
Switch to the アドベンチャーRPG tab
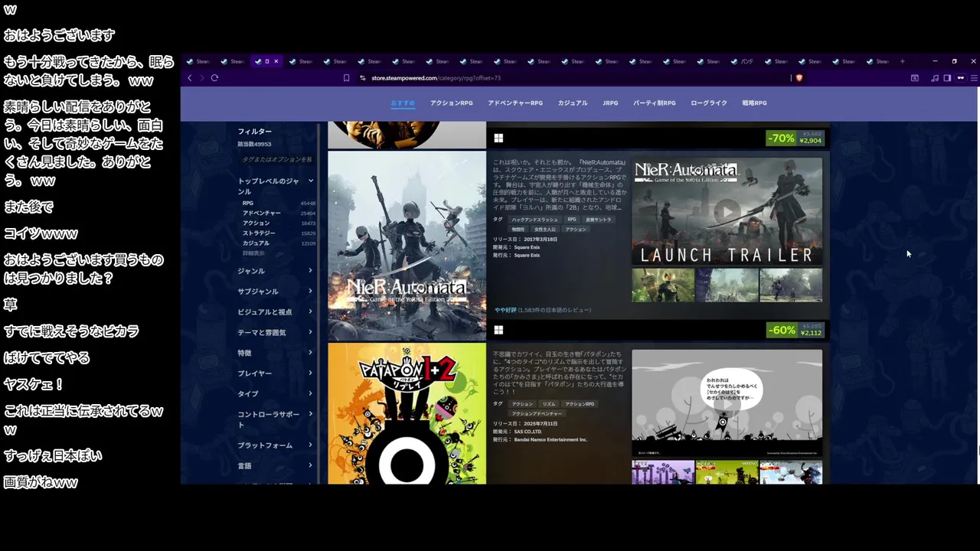[x=515, y=103]
